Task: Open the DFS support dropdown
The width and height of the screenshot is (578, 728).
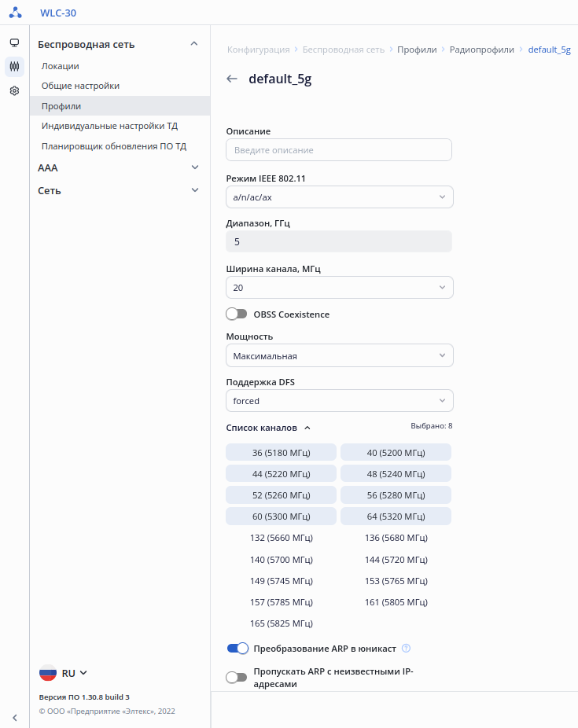Action: [339, 401]
